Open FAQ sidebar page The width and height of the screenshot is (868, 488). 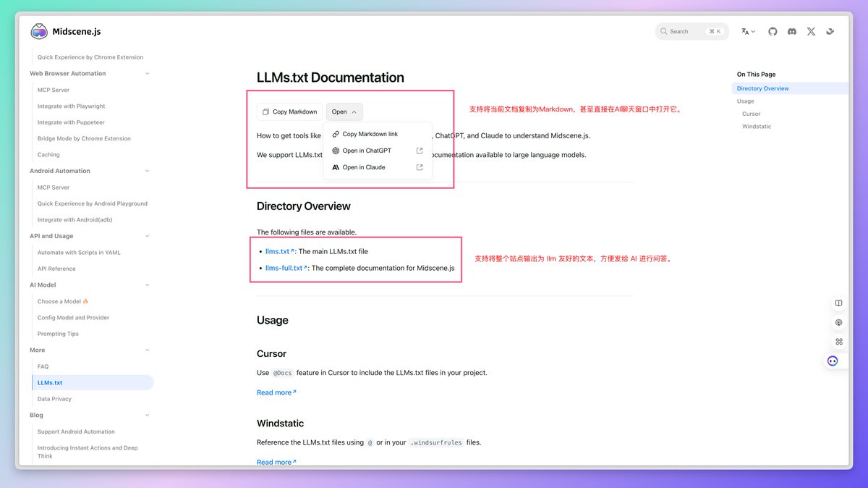(43, 366)
